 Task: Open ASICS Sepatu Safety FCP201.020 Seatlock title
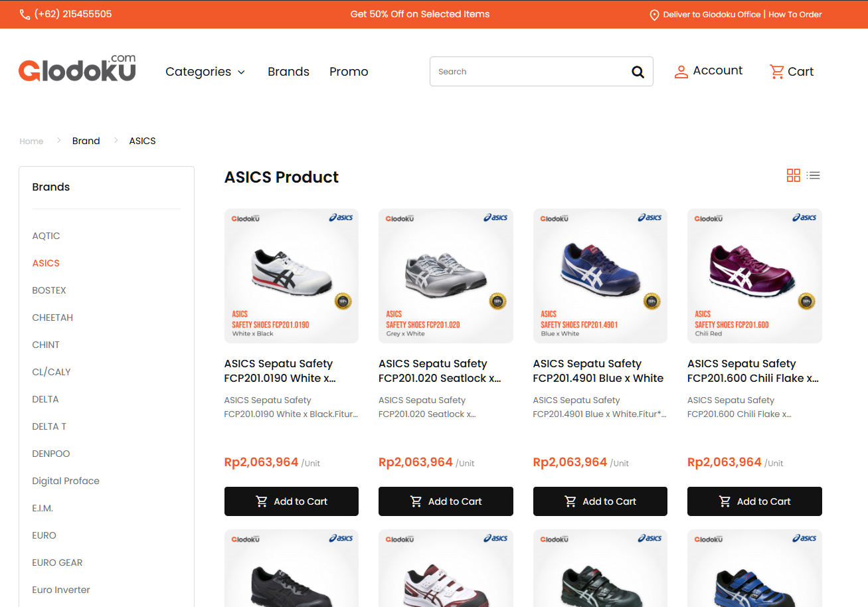(x=440, y=371)
